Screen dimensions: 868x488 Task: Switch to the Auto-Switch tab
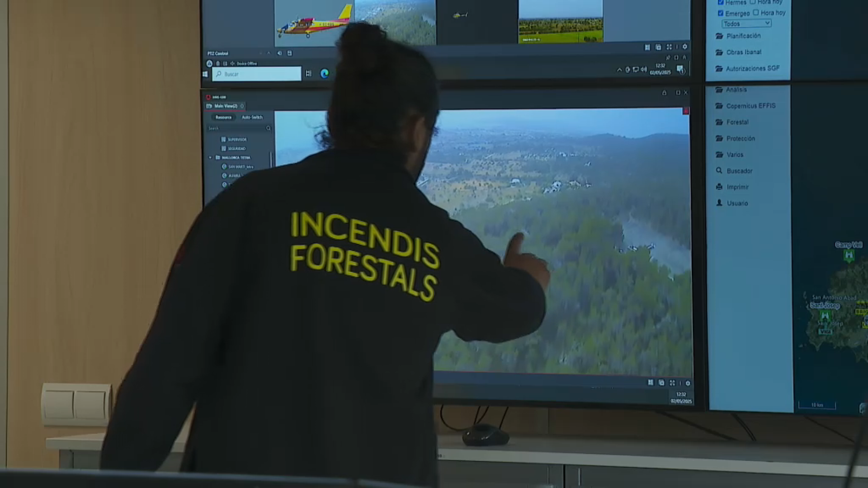(252, 117)
